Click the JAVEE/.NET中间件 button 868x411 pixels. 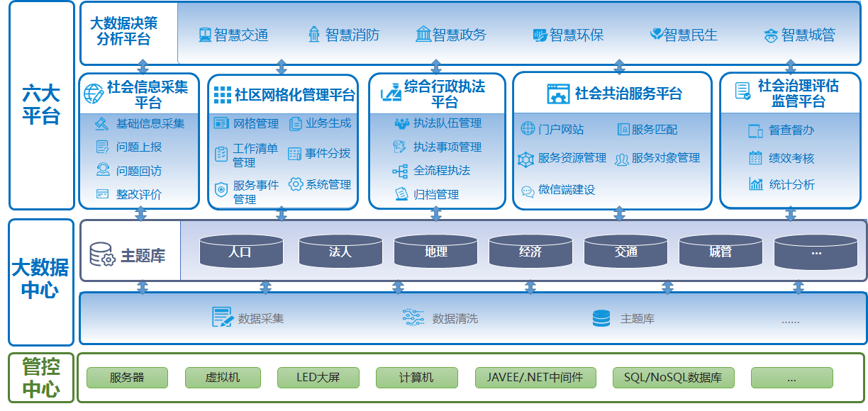(535, 378)
